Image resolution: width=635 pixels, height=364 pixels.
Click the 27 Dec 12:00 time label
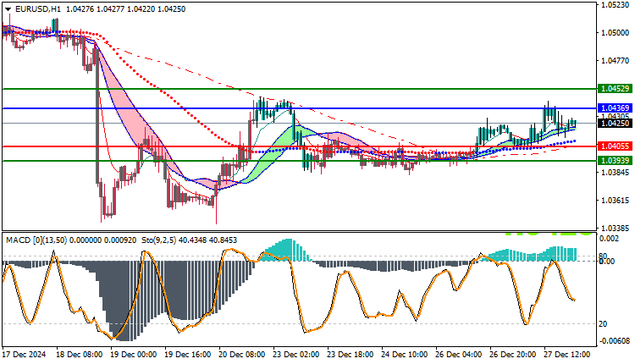coord(567,355)
